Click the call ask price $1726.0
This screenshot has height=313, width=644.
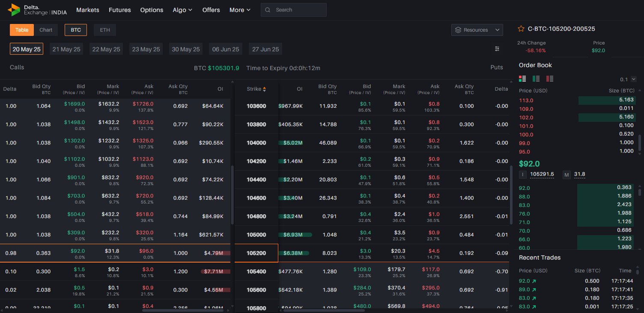[x=143, y=104]
